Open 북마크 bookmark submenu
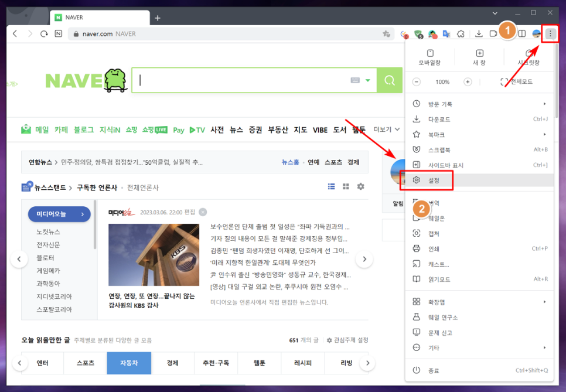566x392 pixels. [x=479, y=134]
